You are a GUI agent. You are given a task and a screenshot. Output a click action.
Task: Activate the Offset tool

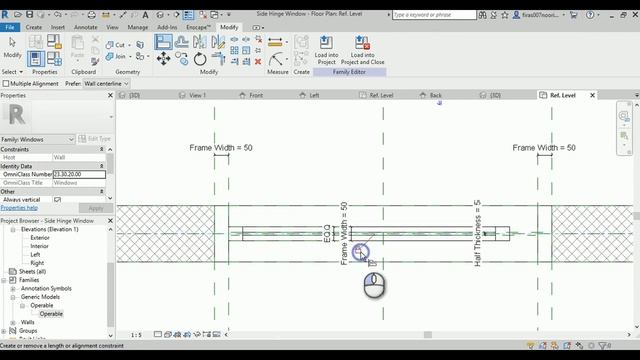pyautogui.click(x=181, y=42)
